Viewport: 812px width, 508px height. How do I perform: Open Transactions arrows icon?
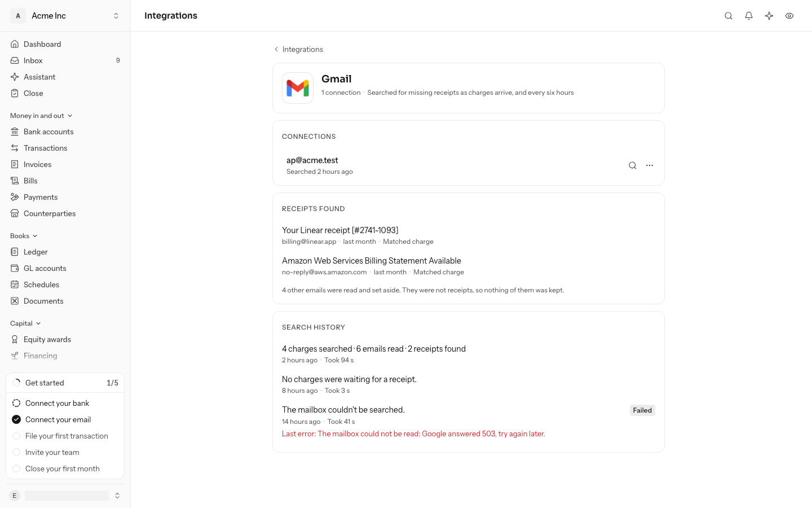click(x=15, y=148)
